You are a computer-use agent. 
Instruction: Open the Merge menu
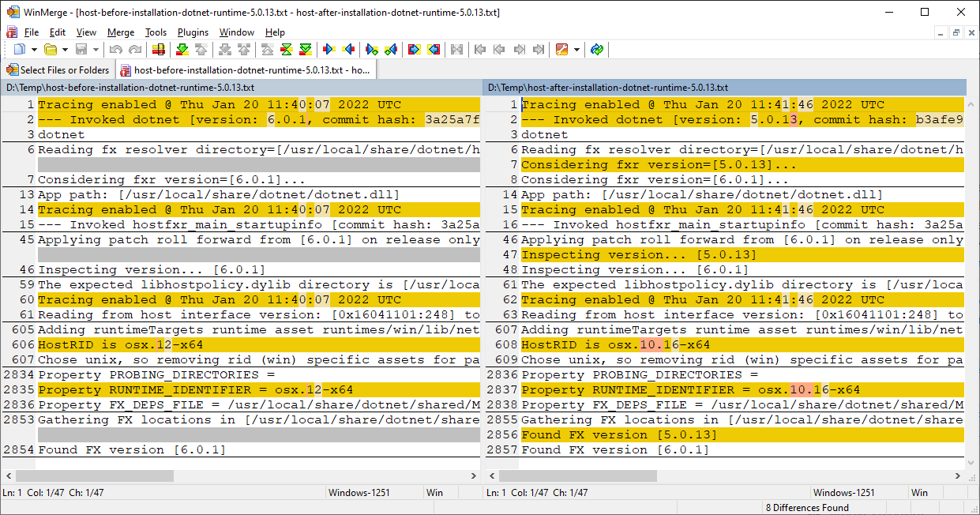(120, 32)
